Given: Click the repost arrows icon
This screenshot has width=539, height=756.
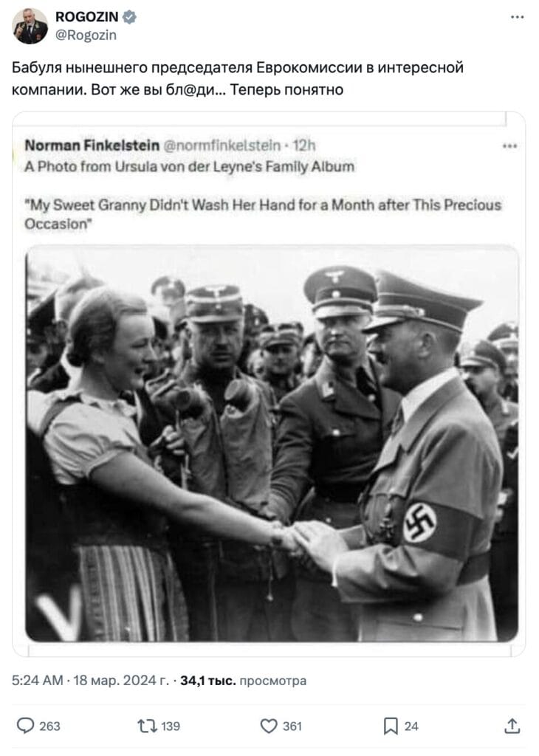Looking at the screenshot, I should pyautogui.click(x=146, y=726).
